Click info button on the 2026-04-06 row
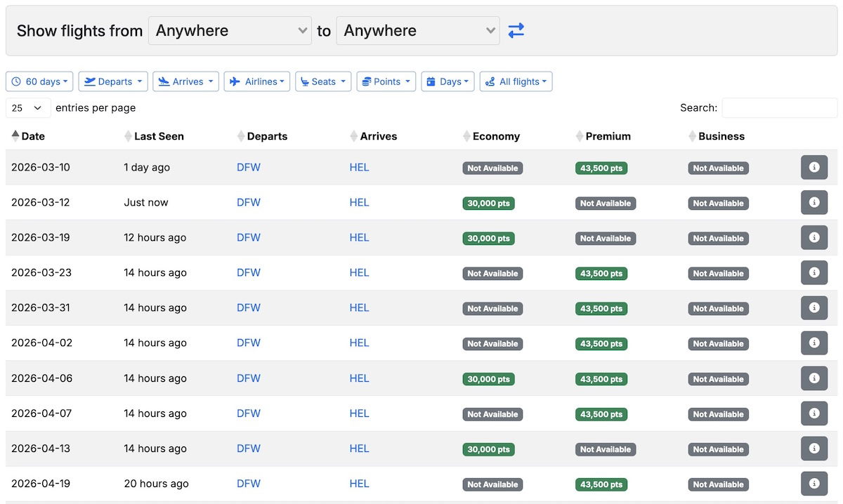Viewport: 843px width, 504px height. click(814, 378)
